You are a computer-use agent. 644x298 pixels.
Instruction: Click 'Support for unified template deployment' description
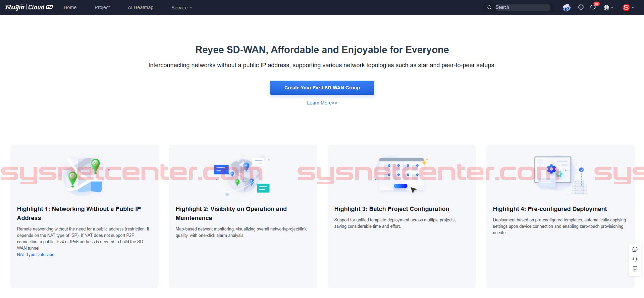point(395,223)
